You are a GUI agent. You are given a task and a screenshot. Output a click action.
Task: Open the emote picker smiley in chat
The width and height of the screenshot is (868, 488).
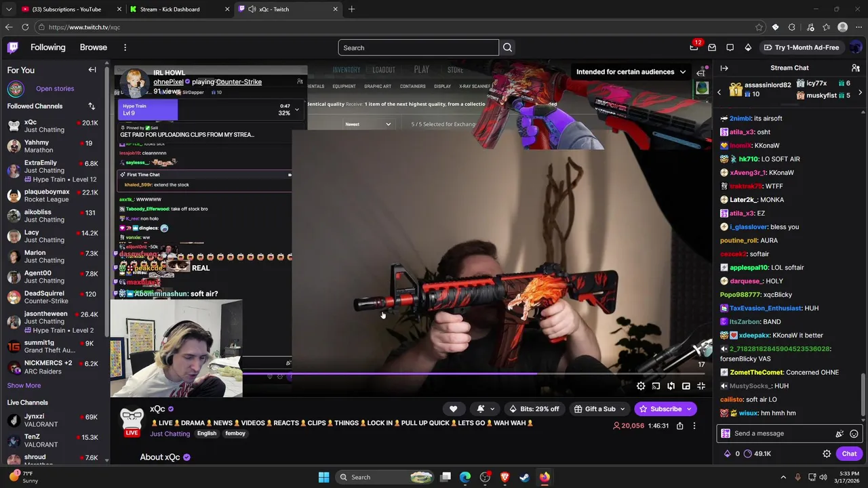pos(854,434)
